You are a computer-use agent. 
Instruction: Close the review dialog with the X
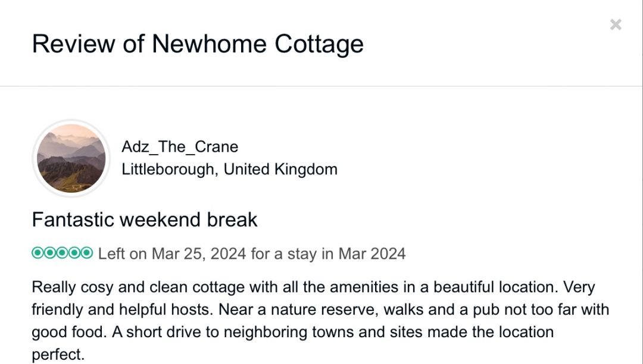[x=616, y=24]
